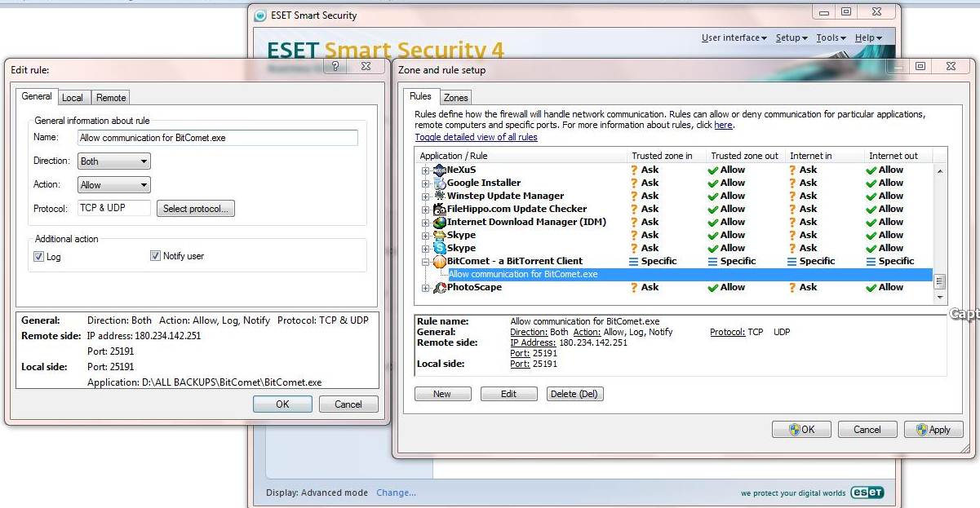Switch to the Zones tab

[456, 98]
